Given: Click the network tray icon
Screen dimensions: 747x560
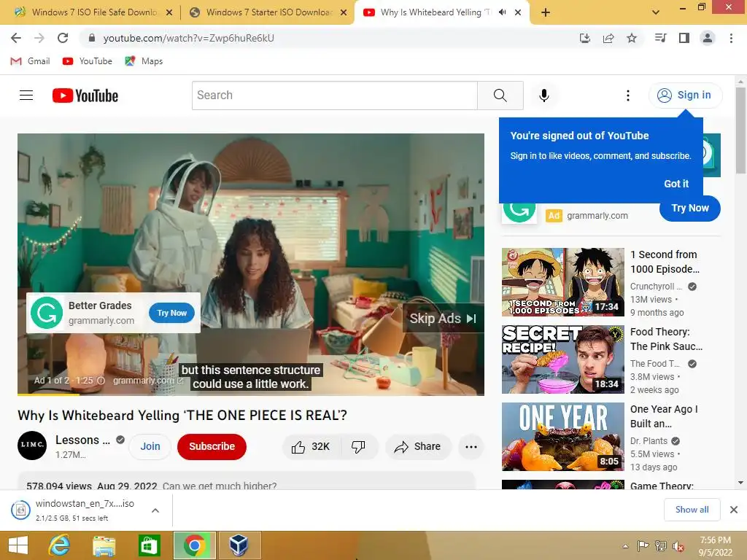Looking at the screenshot, I should 660,546.
